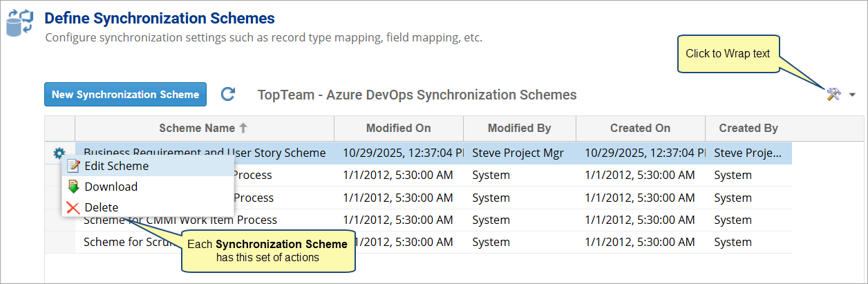The image size is (868, 284).
Task: Click the gear icon beside the first scheme
Action: (x=59, y=153)
